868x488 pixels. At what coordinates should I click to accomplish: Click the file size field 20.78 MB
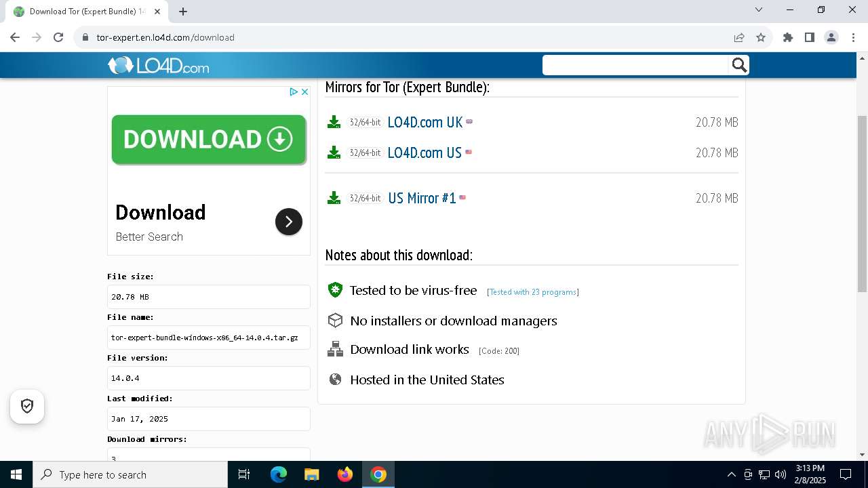pos(209,297)
